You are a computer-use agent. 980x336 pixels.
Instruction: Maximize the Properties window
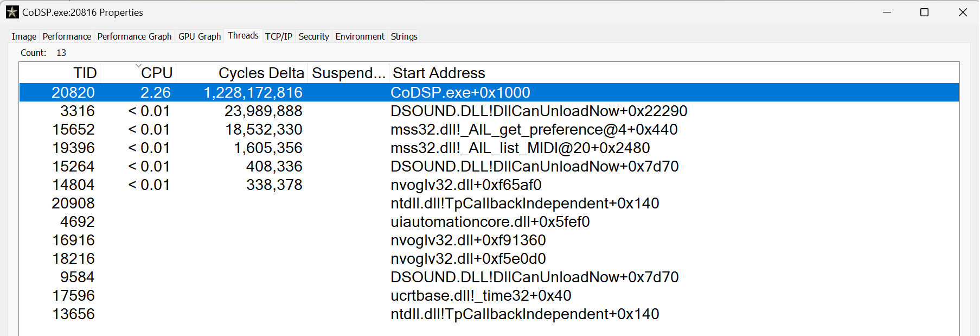click(x=924, y=12)
